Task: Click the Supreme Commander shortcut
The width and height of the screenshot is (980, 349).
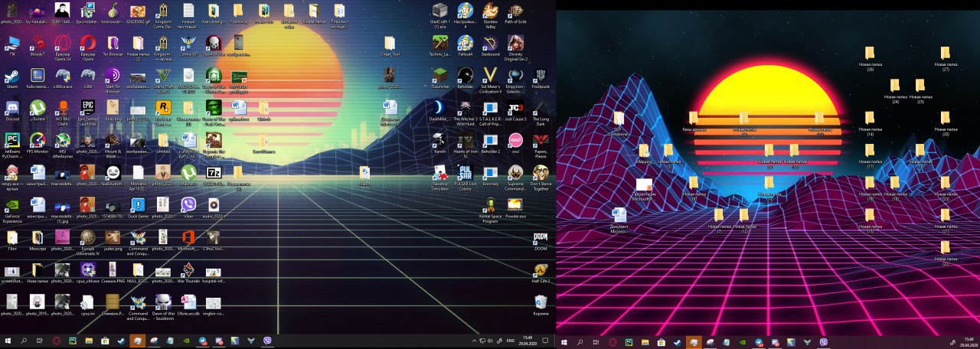Action: (515, 177)
